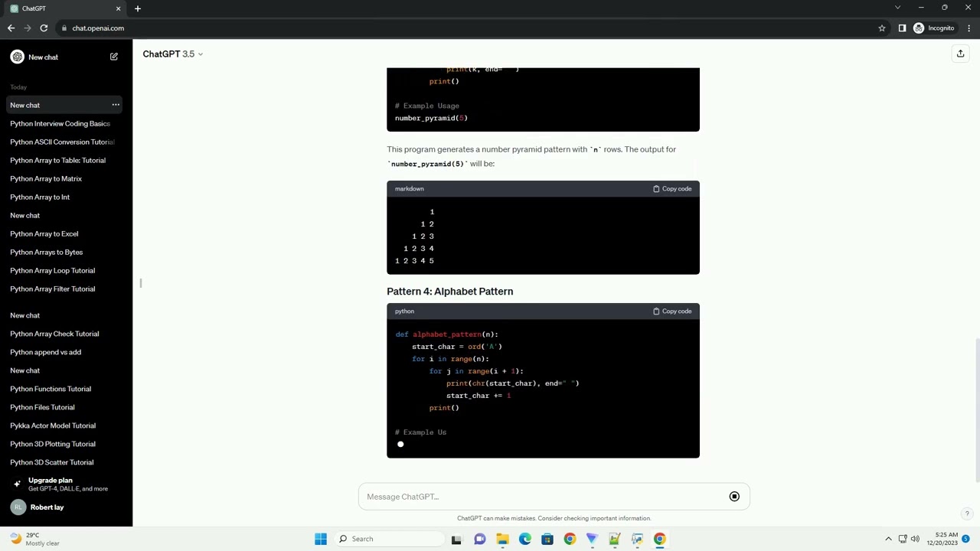Open Python Functions Tutorial chat

click(x=51, y=389)
